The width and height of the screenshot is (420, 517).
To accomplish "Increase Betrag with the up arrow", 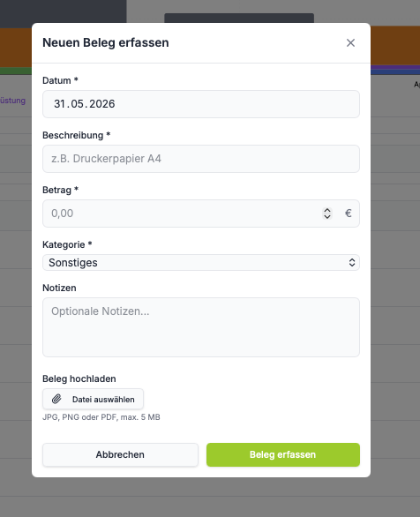I will tap(327, 210).
